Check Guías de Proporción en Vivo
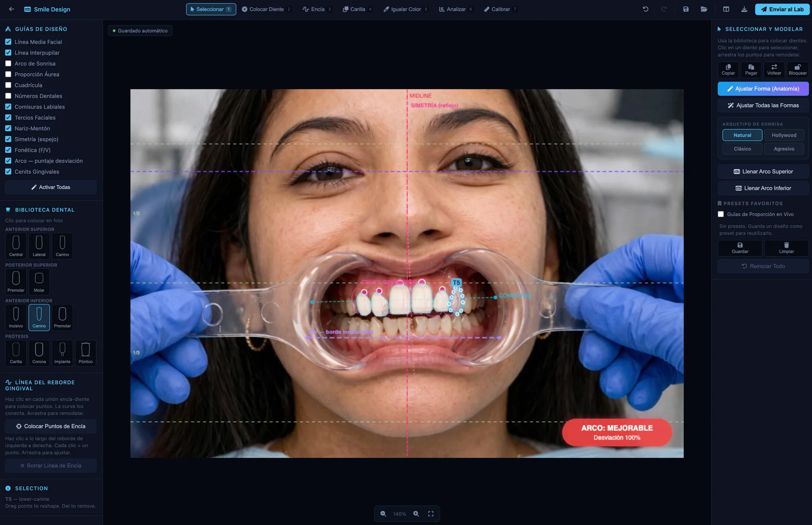 (x=721, y=214)
